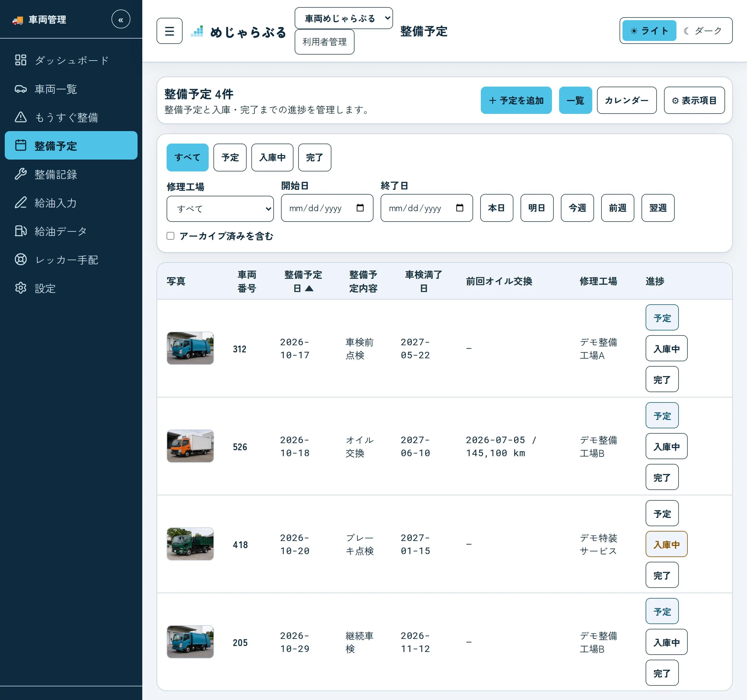Open photo thumbnail of vehicle 526
This screenshot has width=747, height=700.
tap(190, 446)
